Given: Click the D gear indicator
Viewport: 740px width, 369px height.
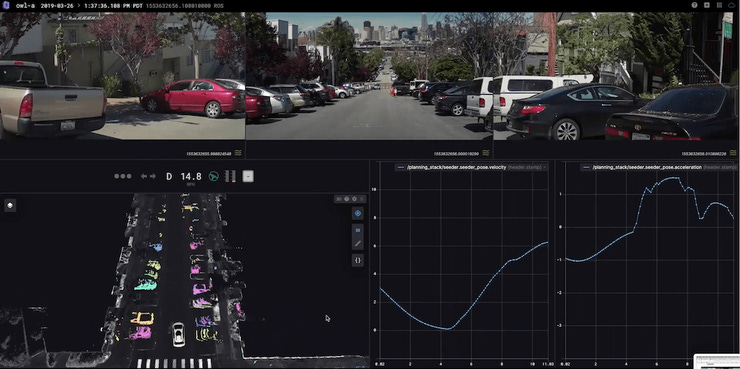Looking at the screenshot, I should tap(169, 176).
